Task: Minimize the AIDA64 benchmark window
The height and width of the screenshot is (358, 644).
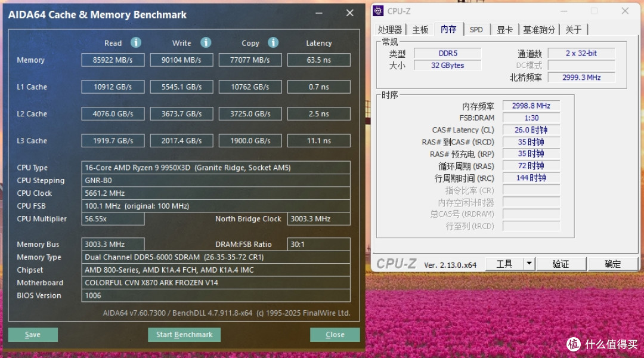Action: coord(318,13)
